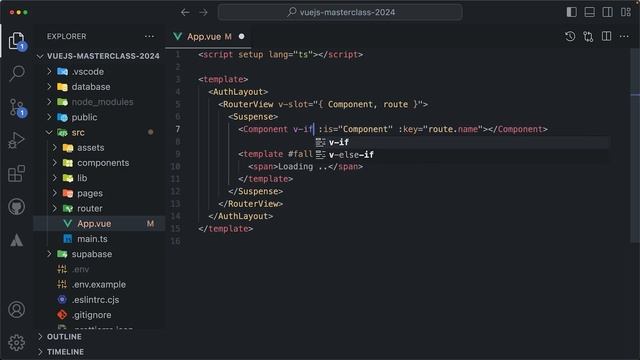This screenshot has width=640, height=360.
Task: Toggle the bottom panel layout icon
Action: pos(589,12)
